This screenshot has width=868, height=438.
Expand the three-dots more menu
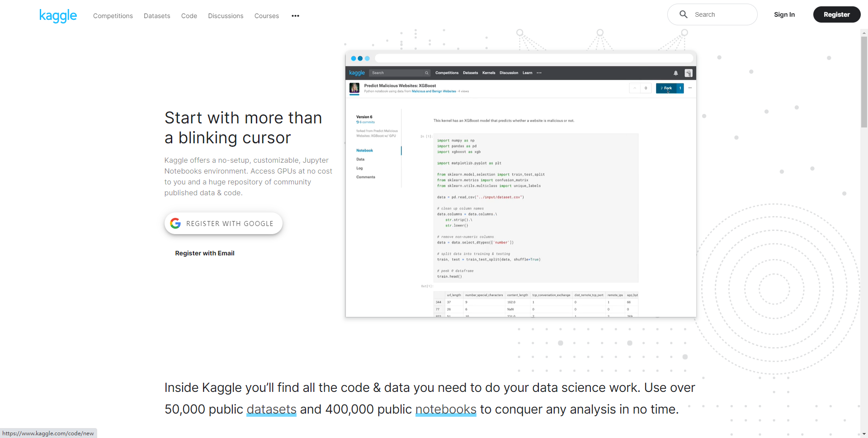click(295, 16)
